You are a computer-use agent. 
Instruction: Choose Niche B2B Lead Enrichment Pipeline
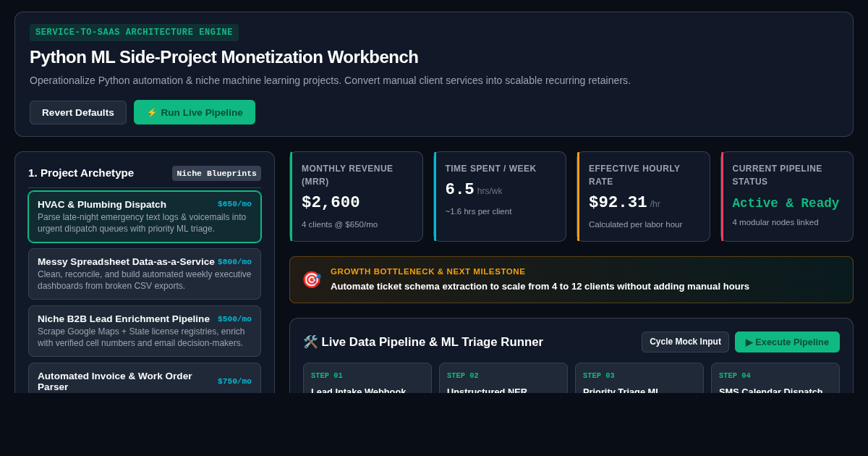(x=145, y=331)
